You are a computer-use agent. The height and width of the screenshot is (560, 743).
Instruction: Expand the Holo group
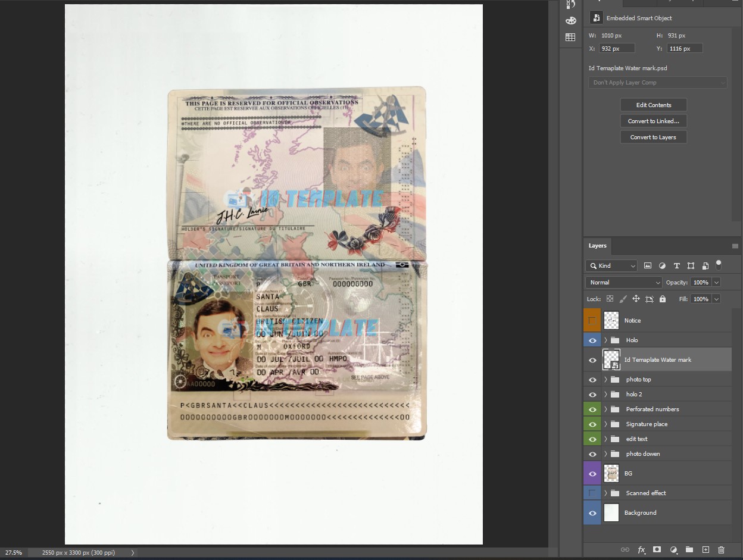pyautogui.click(x=605, y=340)
